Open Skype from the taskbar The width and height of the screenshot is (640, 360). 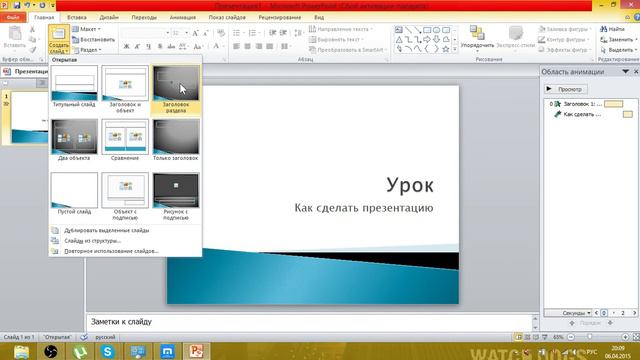pos(108,351)
